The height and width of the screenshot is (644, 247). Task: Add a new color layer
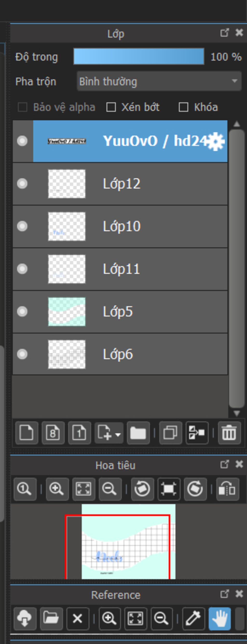coord(27,433)
